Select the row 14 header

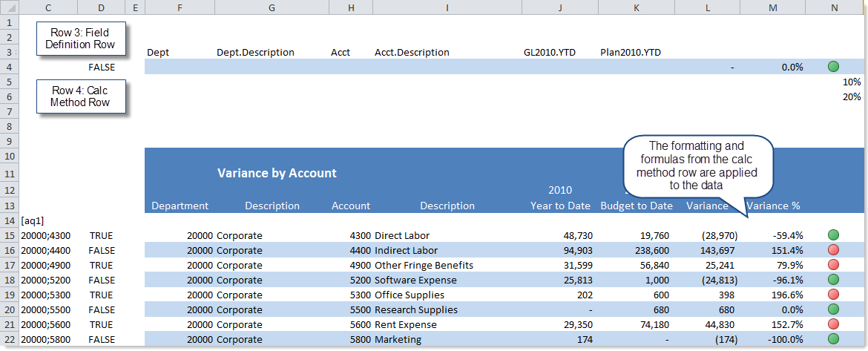coord(10,220)
